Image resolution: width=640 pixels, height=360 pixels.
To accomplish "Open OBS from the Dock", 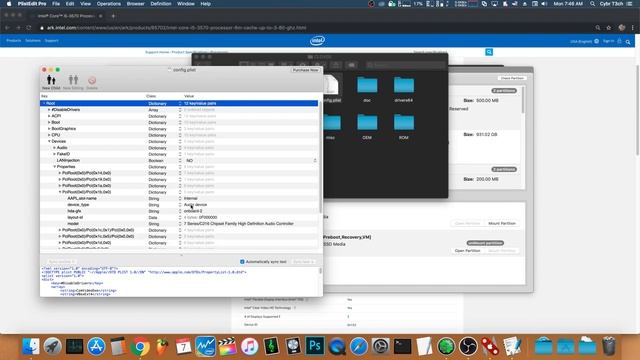I will click(468, 347).
